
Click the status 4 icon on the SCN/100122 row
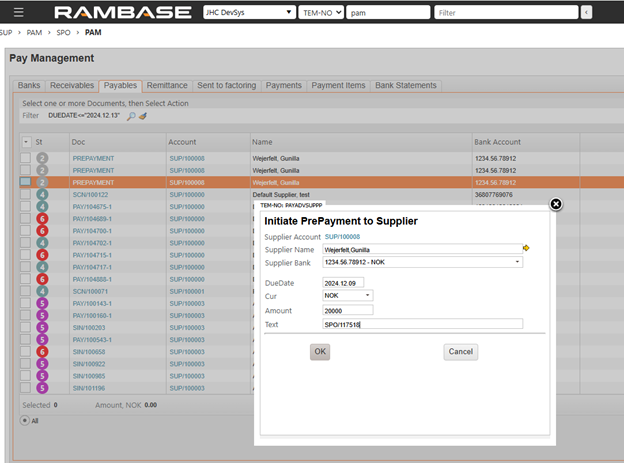pyautogui.click(x=43, y=195)
